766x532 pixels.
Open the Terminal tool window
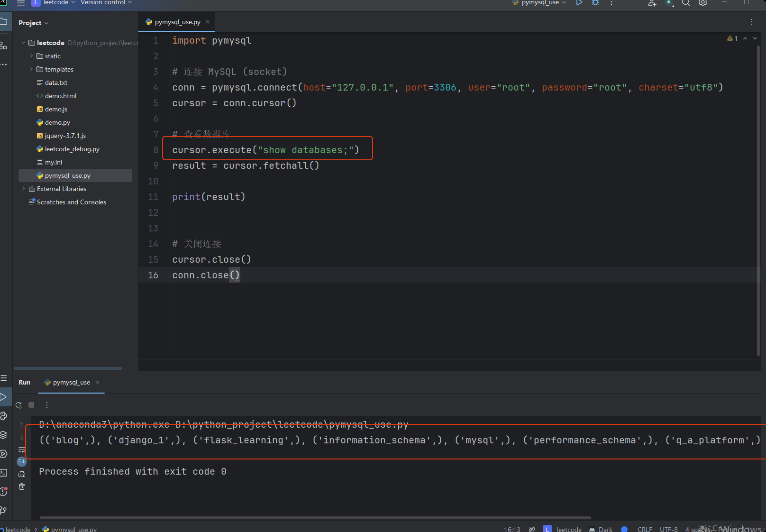[4, 473]
